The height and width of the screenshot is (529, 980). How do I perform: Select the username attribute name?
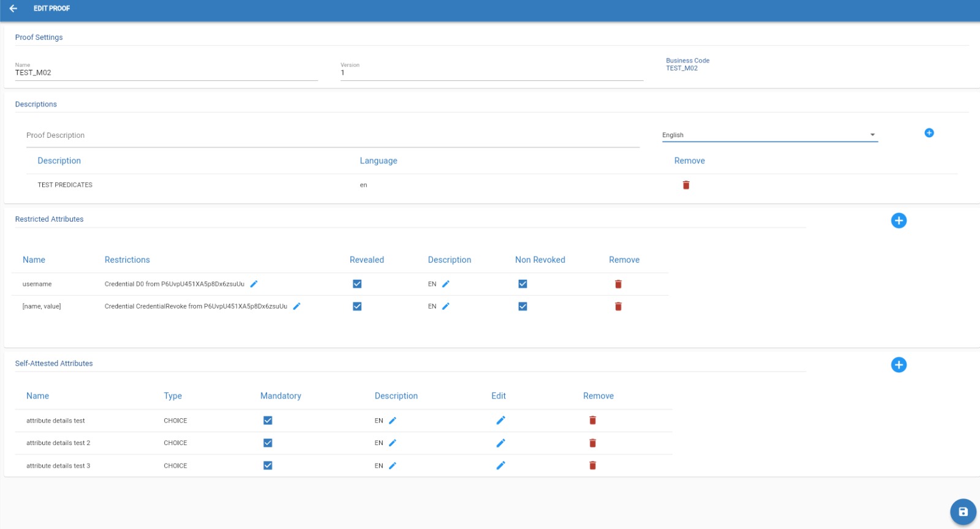click(x=37, y=284)
